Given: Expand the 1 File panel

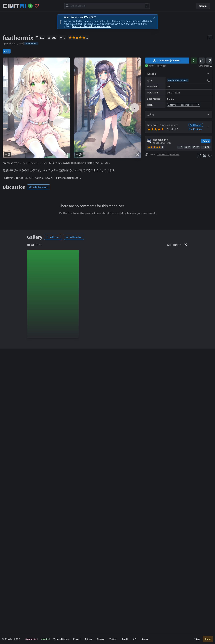Looking at the screenshot, I should [179, 115].
